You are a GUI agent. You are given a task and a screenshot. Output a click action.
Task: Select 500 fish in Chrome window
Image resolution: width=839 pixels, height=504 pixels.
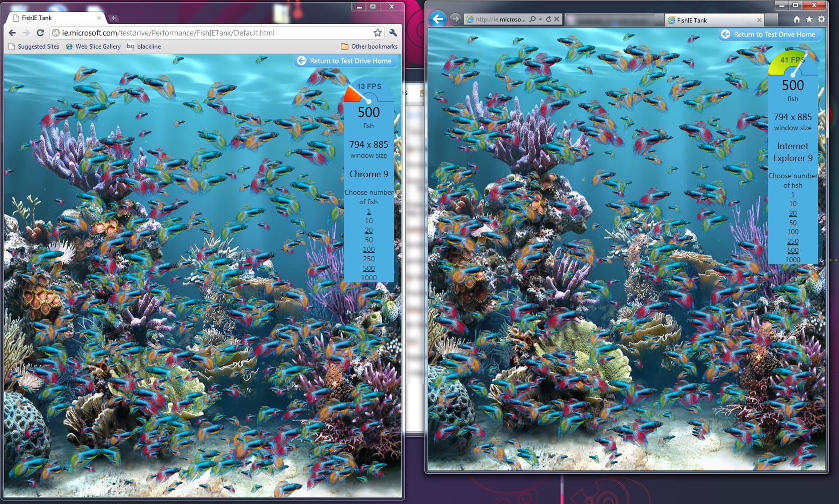pyautogui.click(x=368, y=268)
